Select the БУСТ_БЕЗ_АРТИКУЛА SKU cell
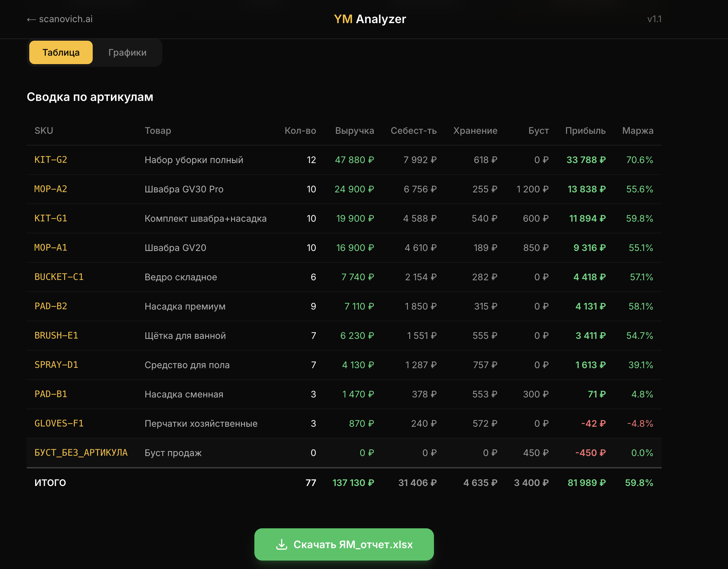The width and height of the screenshot is (728, 569). [x=81, y=452]
